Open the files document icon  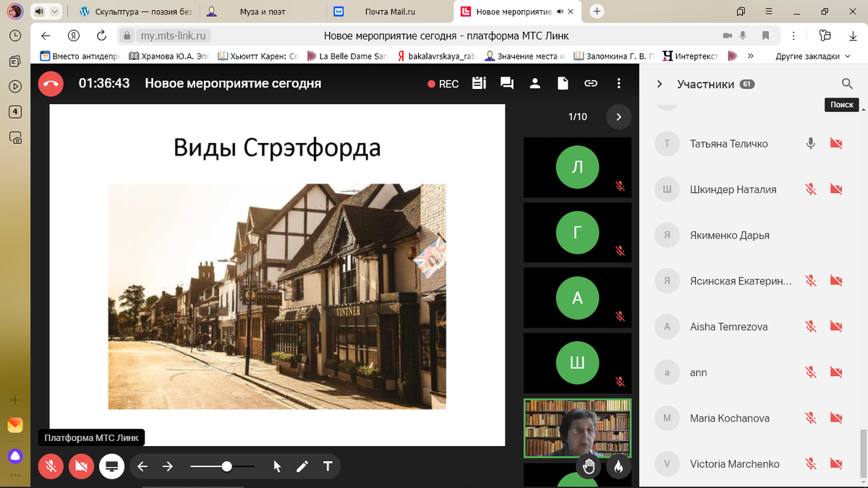563,84
